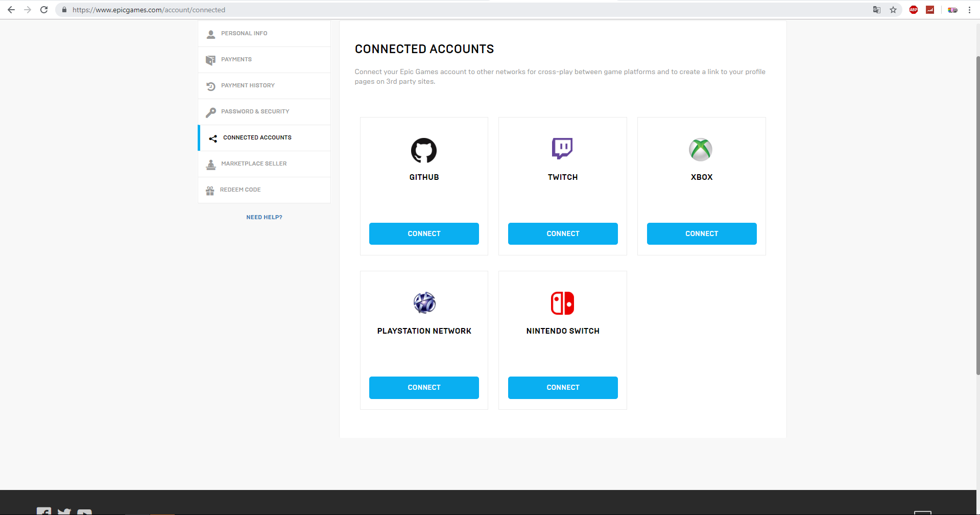Click the person icon beside Personal Info
980x515 pixels.
[x=211, y=34]
